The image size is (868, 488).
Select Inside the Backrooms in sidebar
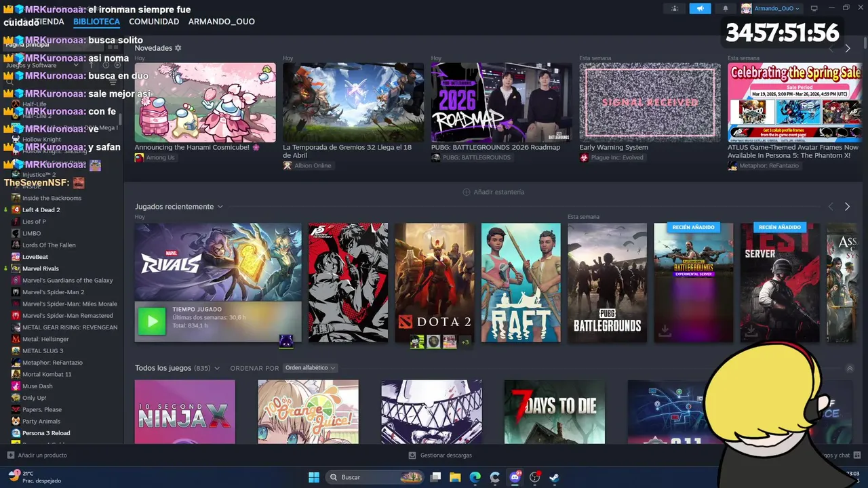coord(52,198)
